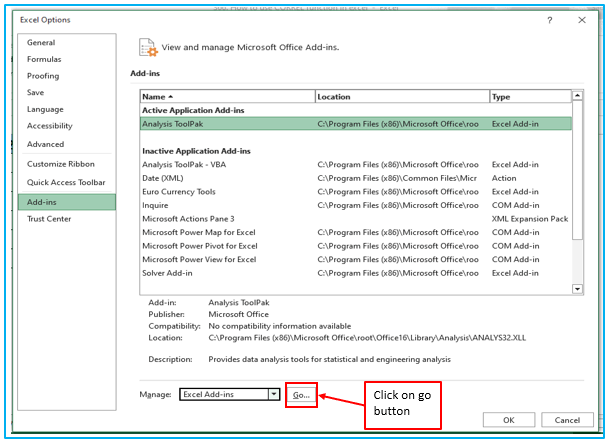Image resolution: width=609 pixels, height=444 pixels.
Task: Select the Solver Add-in row
Action: 356,273
